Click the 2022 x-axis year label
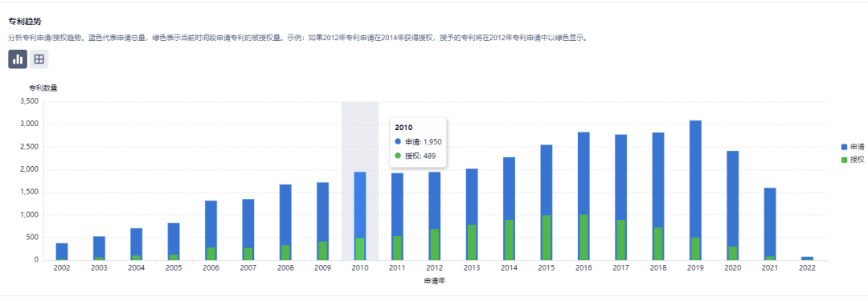 (x=807, y=268)
